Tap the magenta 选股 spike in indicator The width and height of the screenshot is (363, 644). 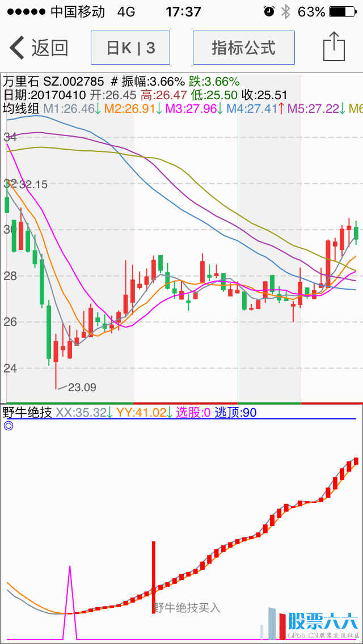click(70, 602)
